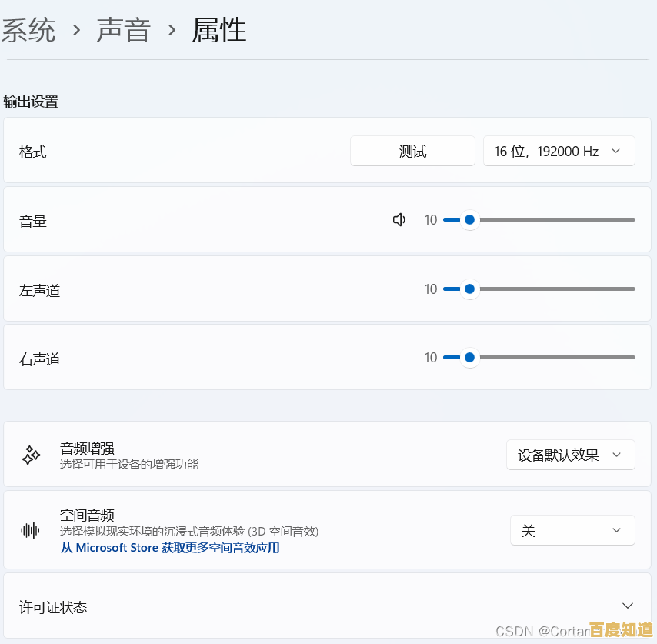Viewport: 657px width, 644px height.
Task: Select the 属性 breadcrumb label
Action: click(x=218, y=31)
